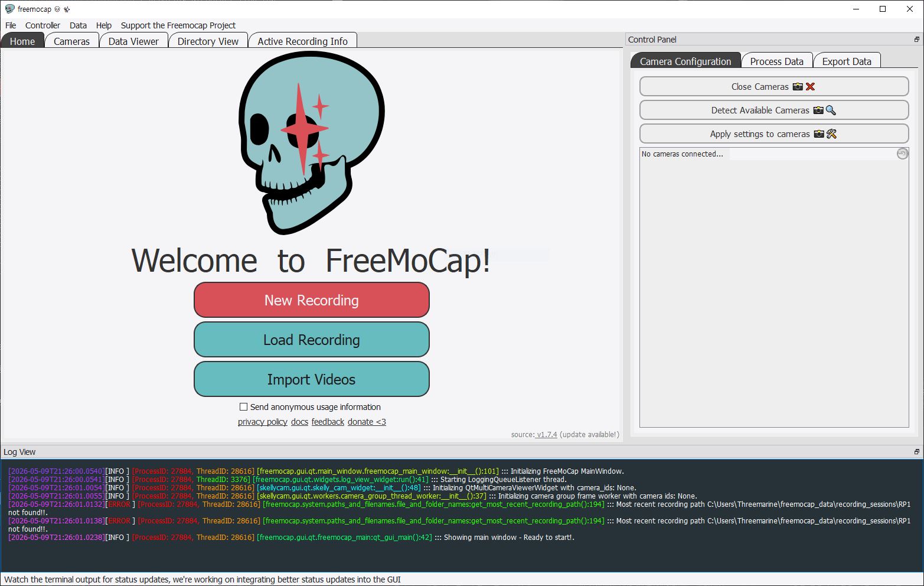Open the privacy policy link
Viewport: 924px width, 586px height.
[263, 422]
